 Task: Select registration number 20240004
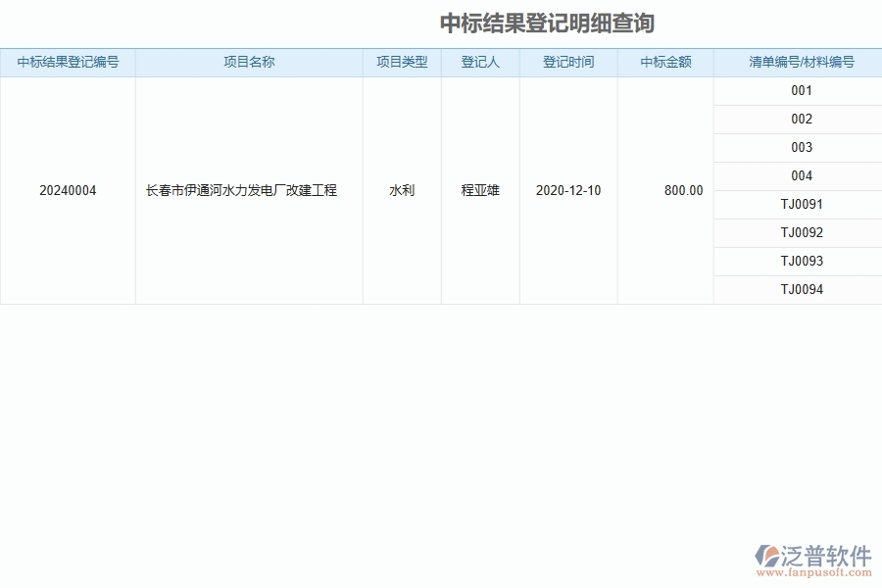point(68,190)
